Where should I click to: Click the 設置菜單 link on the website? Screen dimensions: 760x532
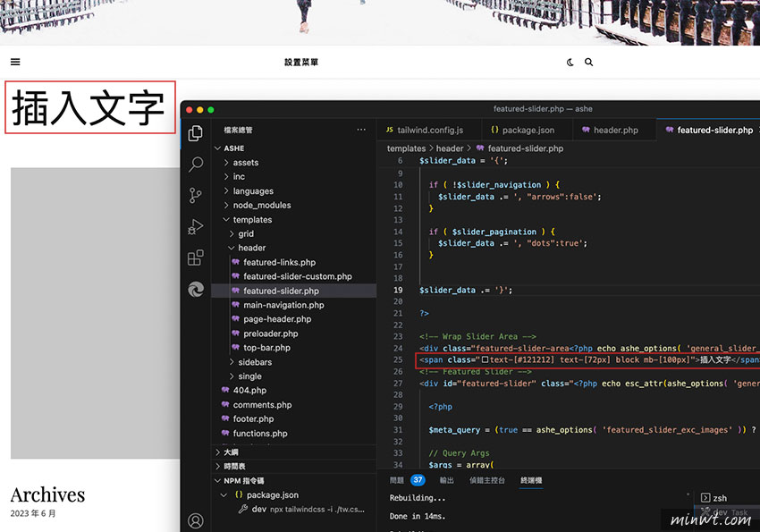pyautogui.click(x=301, y=62)
